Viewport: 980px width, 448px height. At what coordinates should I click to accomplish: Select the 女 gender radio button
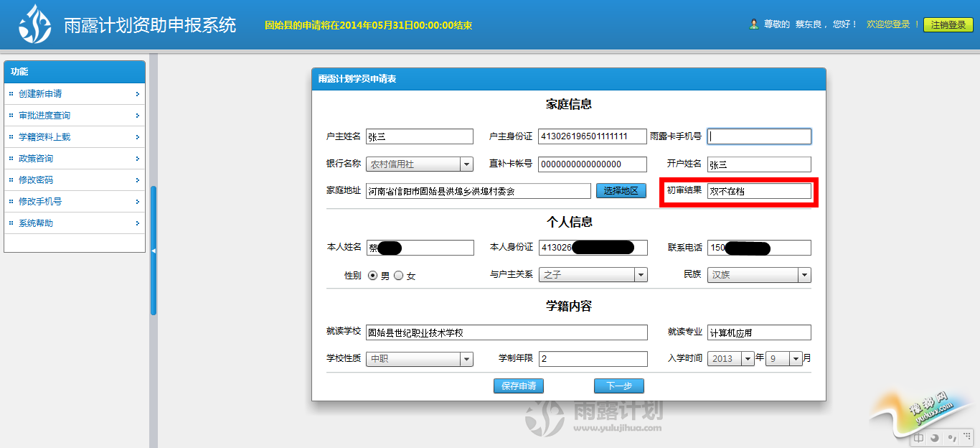pyautogui.click(x=399, y=276)
